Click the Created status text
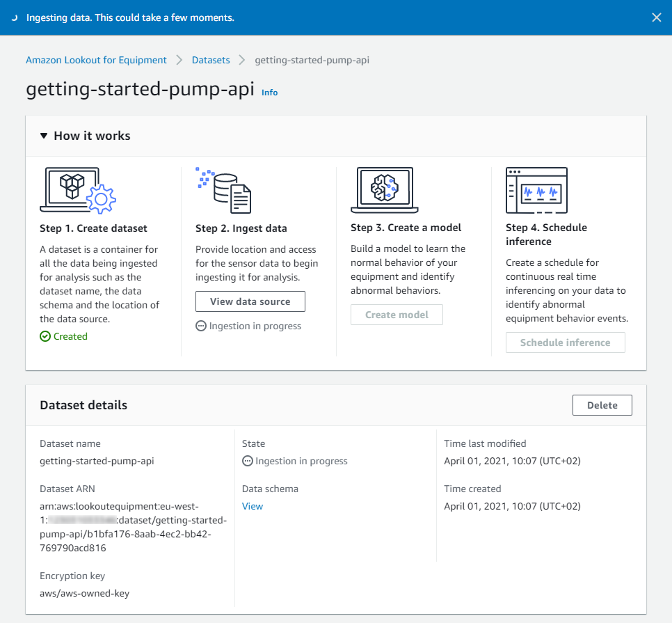672x623 pixels. (70, 337)
